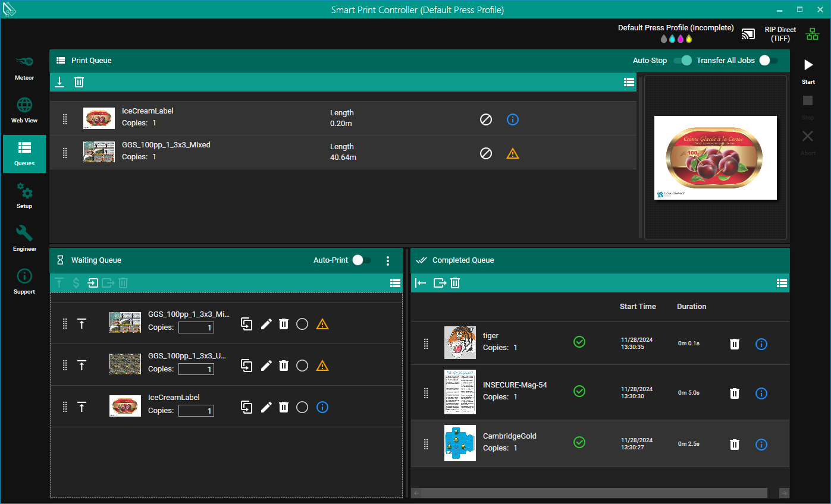This screenshot has height=504, width=831.
Task: Open the Web View page
Action: coord(24,109)
